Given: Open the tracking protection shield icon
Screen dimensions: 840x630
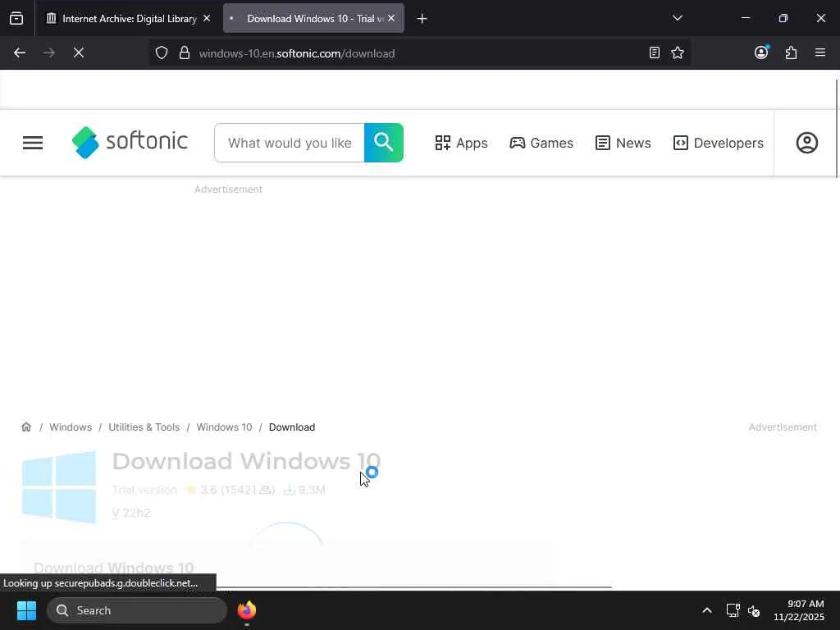Looking at the screenshot, I should pyautogui.click(x=162, y=52).
